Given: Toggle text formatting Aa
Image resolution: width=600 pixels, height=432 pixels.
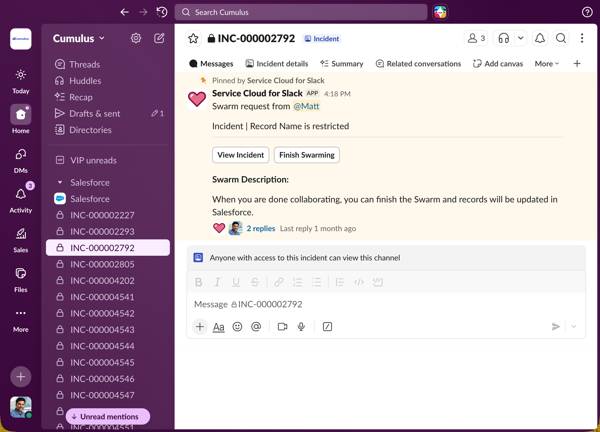Looking at the screenshot, I should pos(218,327).
